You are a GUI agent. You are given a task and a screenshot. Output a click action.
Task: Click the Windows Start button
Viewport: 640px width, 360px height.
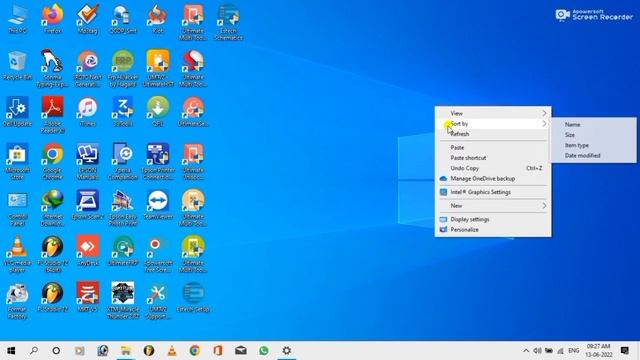tap(11, 351)
